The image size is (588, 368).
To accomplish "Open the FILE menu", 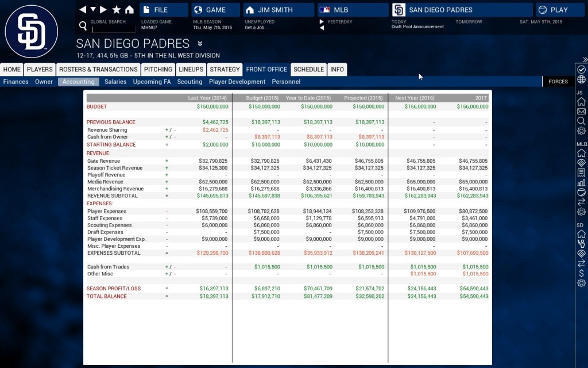I will pos(164,10).
